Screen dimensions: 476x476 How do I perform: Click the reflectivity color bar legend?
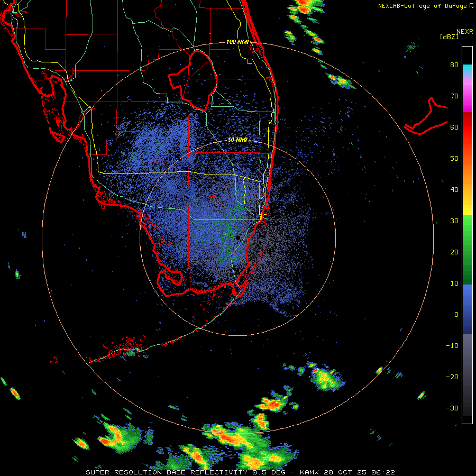click(x=467, y=235)
